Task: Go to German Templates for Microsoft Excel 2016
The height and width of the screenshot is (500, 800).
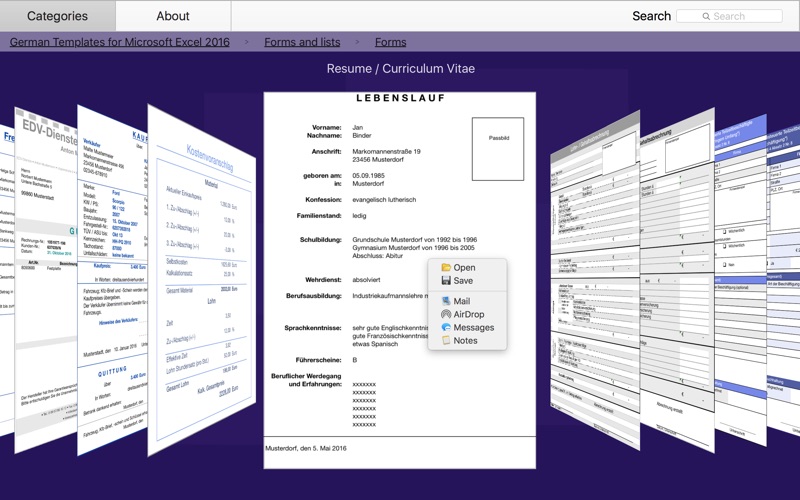Action: coord(119,42)
